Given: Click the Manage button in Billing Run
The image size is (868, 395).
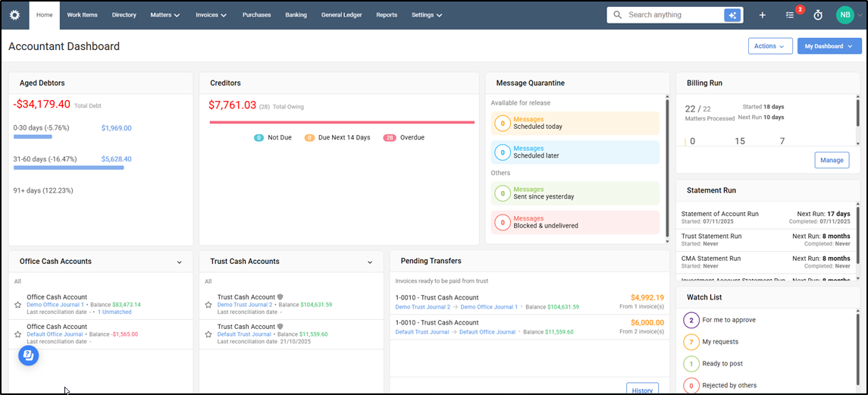Looking at the screenshot, I should tap(832, 160).
